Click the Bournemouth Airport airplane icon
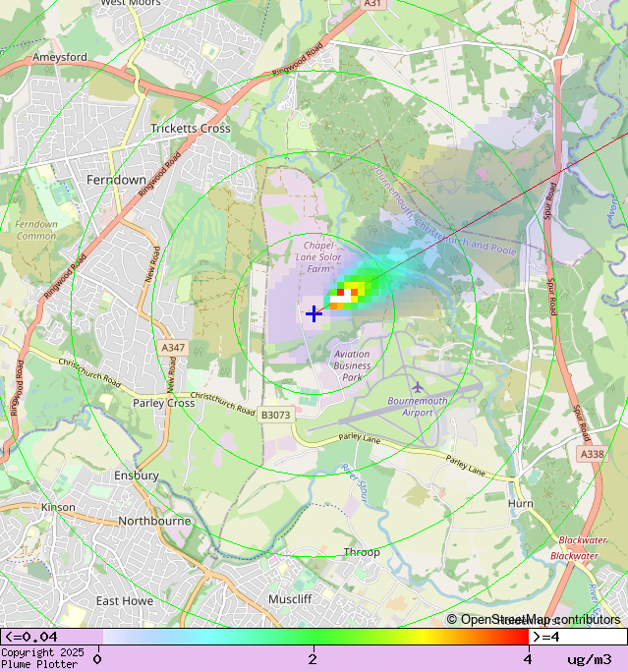The image size is (628, 672). pos(418,387)
